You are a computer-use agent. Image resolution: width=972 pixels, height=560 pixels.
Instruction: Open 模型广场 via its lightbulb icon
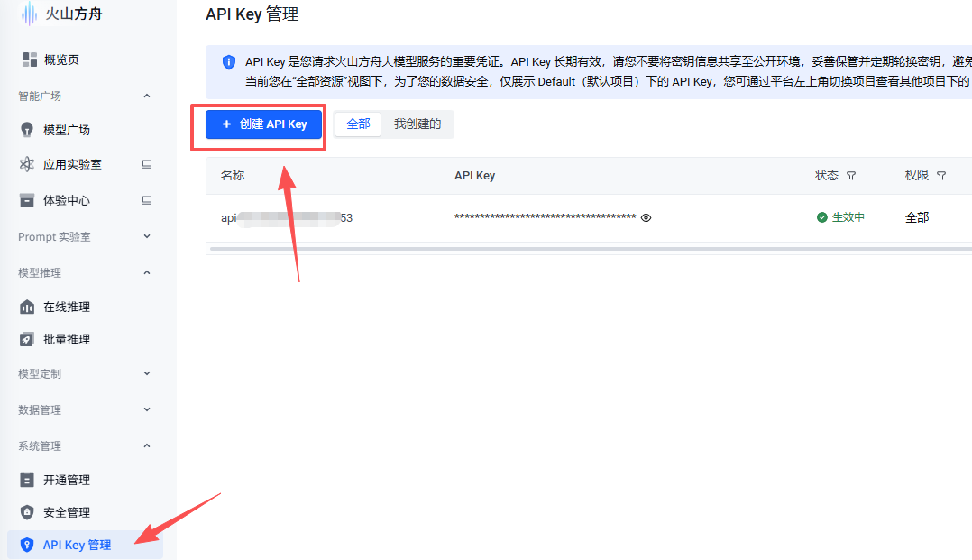pos(27,130)
